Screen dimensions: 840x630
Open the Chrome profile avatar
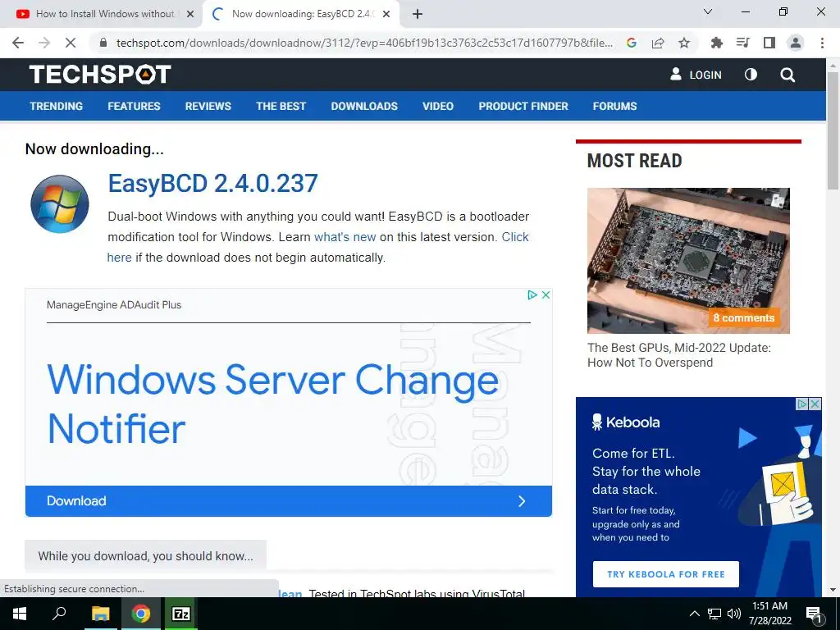tap(796, 43)
